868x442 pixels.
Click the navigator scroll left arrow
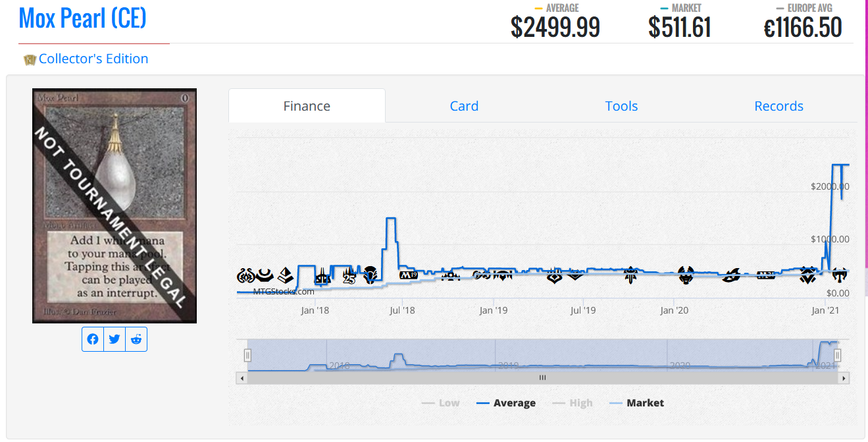click(242, 378)
